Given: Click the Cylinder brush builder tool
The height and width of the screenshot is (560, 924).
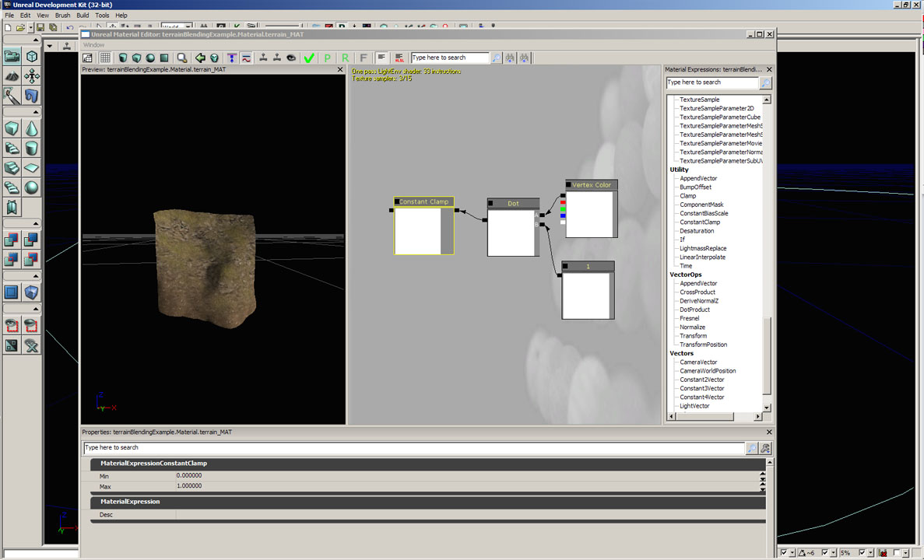Looking at the screenshot, I should (x=32, y=148).
